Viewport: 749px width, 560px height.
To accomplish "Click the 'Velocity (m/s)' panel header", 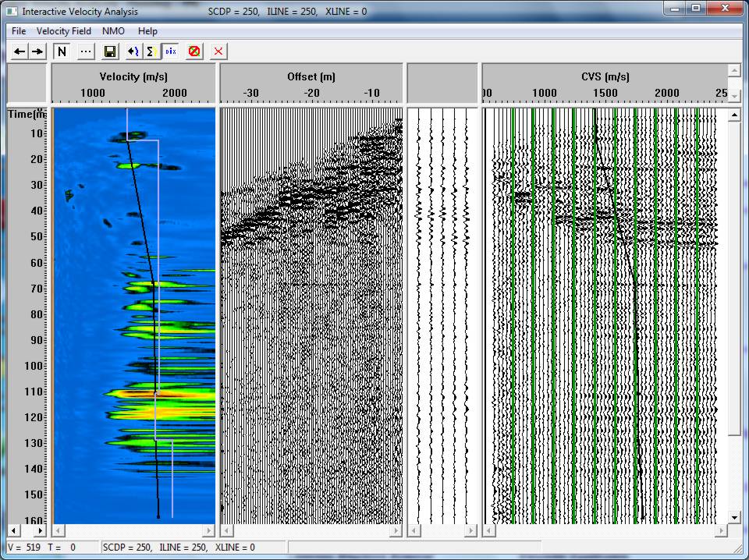I will pyautogui.click(x=133, y=77).
